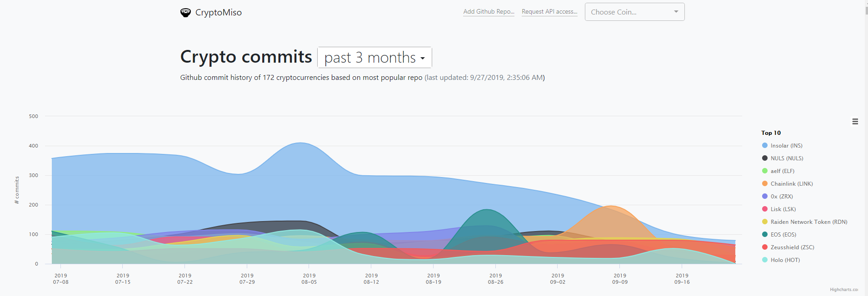Toggle Raiden Network Token (RDN) legend series

coord(804,222)
